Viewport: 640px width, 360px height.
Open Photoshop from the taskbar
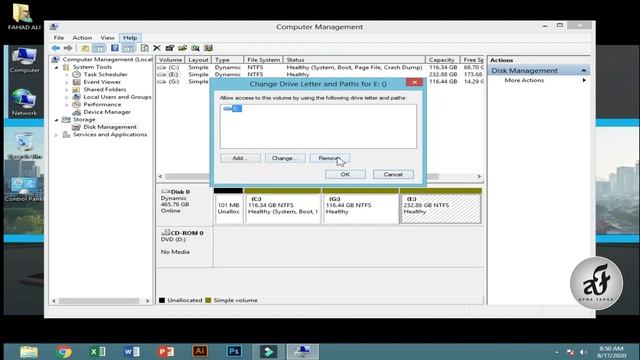click(234, 351)
